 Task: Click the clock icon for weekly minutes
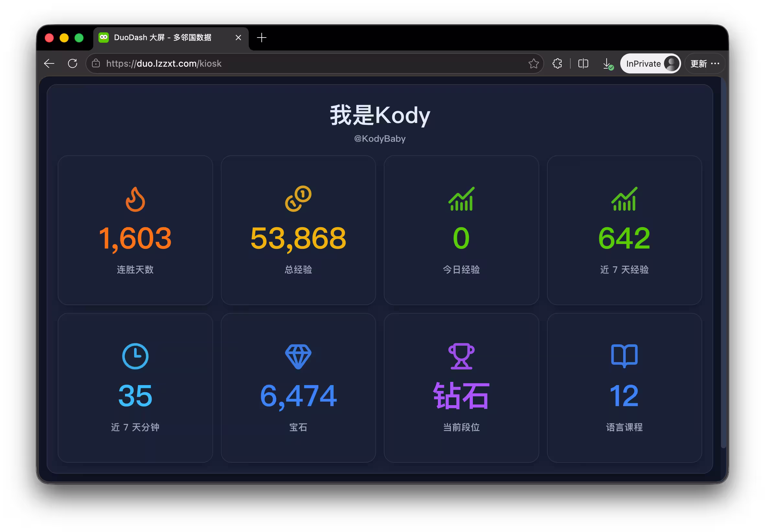pyautogui.click(x=135, y=356)
